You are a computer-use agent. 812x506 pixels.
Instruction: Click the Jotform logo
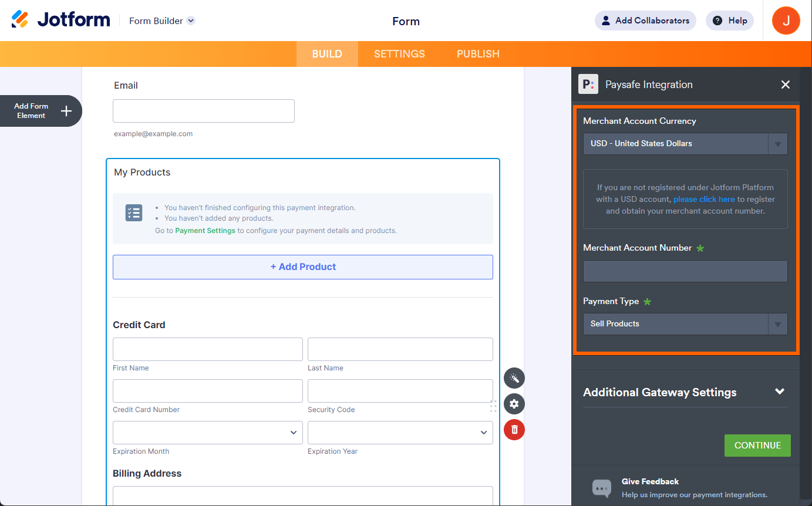60,20
